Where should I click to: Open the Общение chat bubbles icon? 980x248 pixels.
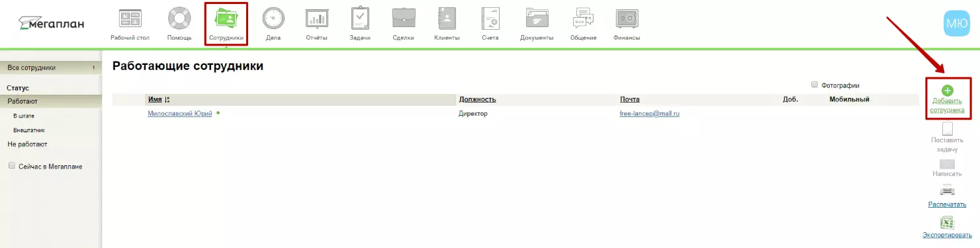(583, 19)
